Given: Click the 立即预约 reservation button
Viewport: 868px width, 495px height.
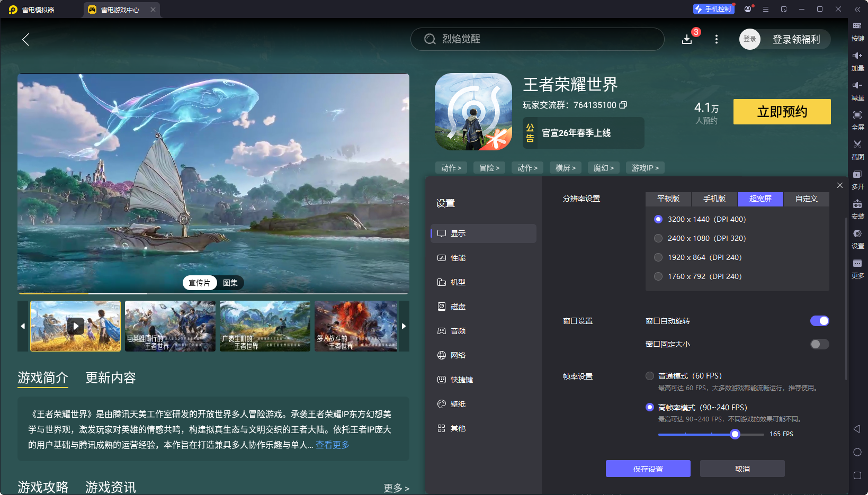Looking at the screenshot, I should point(782,112).
